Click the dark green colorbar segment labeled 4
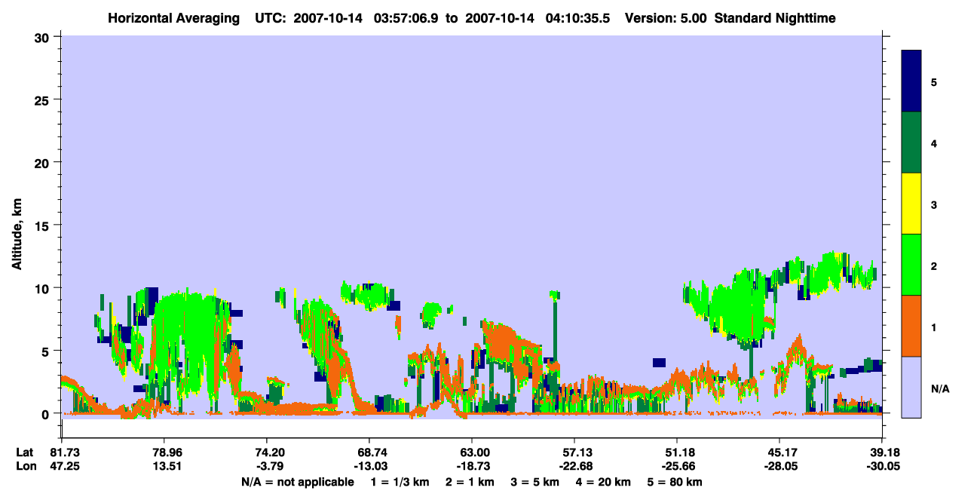The height and width of the screenshot is (503, 980). [911, 143]
